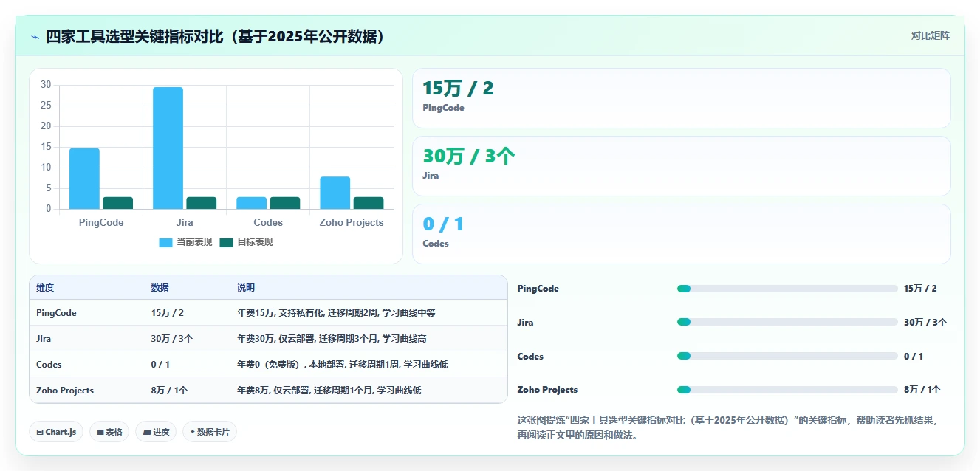Click the tall blue Jira bar
980x471 pixels.
pos(168,148)
